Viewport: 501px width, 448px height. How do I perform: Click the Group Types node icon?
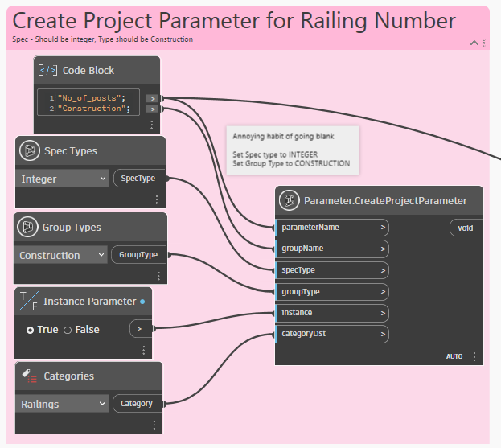tap(30, 228)
